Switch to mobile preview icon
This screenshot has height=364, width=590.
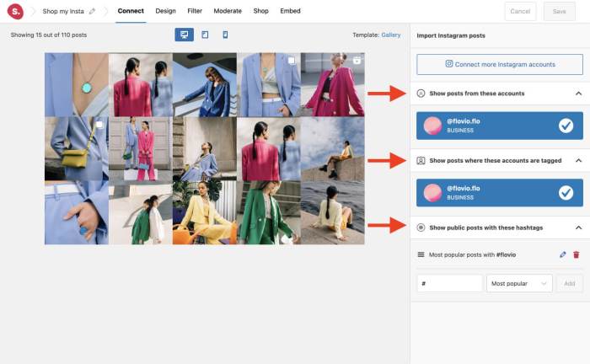tap(225, 35)
